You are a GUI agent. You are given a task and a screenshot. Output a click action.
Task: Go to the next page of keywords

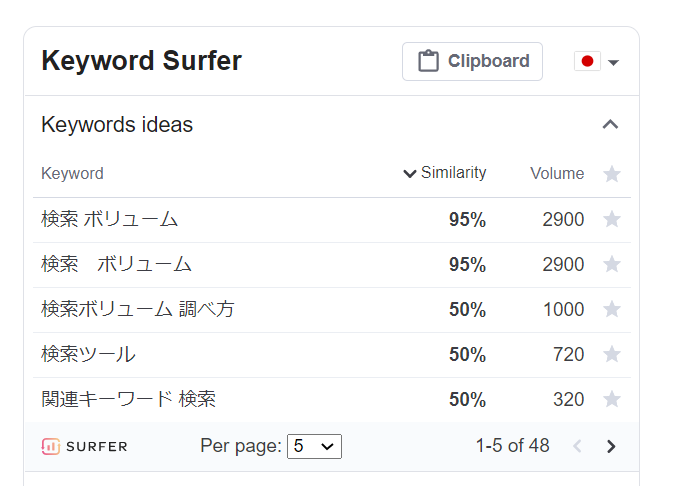tap(610, 446)
